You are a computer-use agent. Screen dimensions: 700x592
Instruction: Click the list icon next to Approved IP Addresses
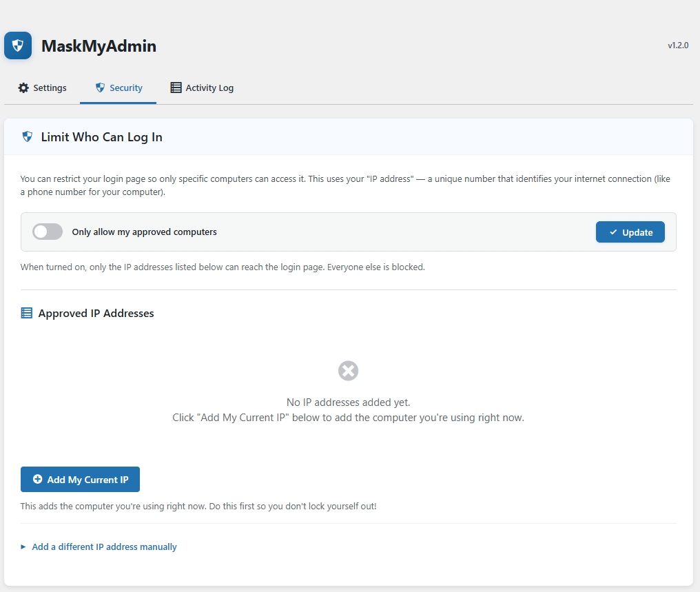pos(25,312)
